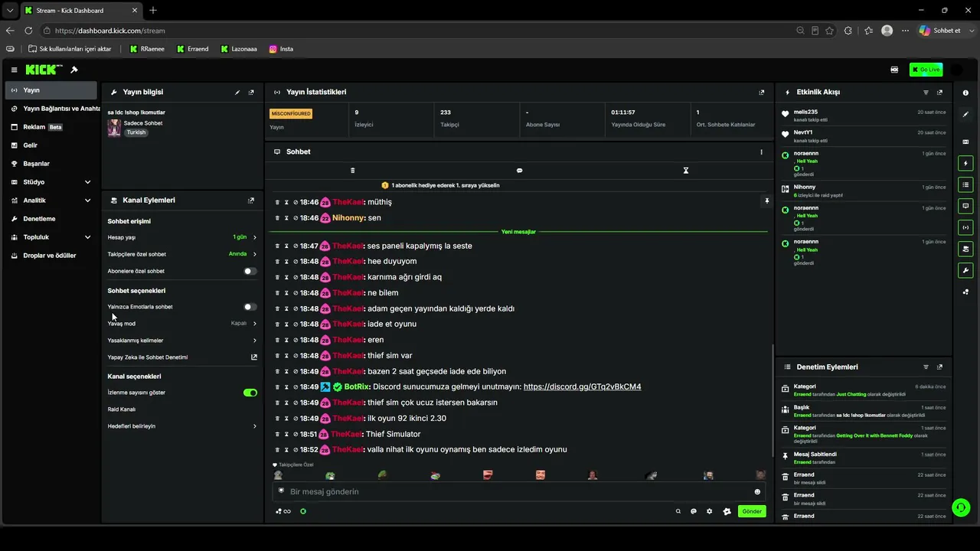This screenshot has height=551, width=980.
Task: Filter the Denetim Eylemleri list
Action: [x=926, y=367]
